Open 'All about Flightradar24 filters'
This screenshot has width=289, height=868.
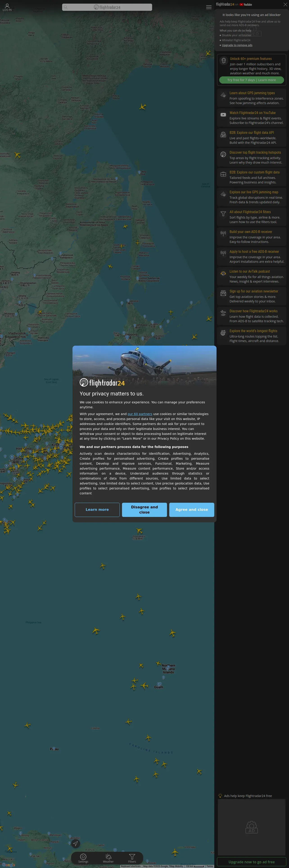click(250, 212)
